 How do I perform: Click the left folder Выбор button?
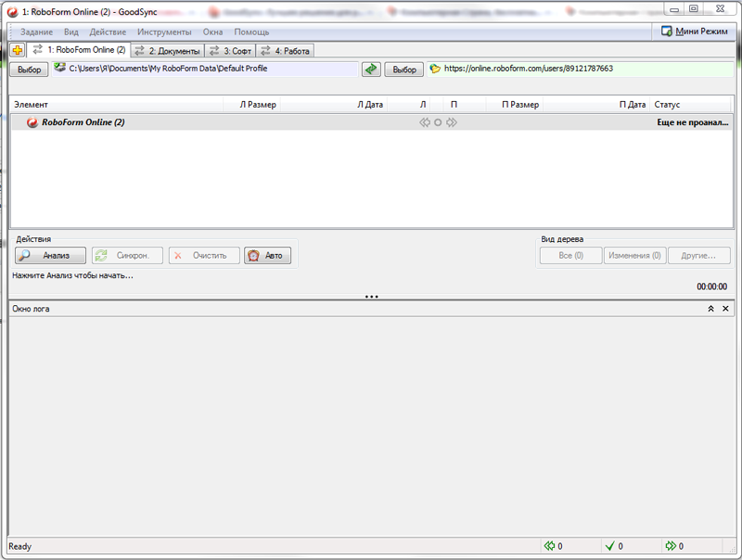click(x=30, y=70)
